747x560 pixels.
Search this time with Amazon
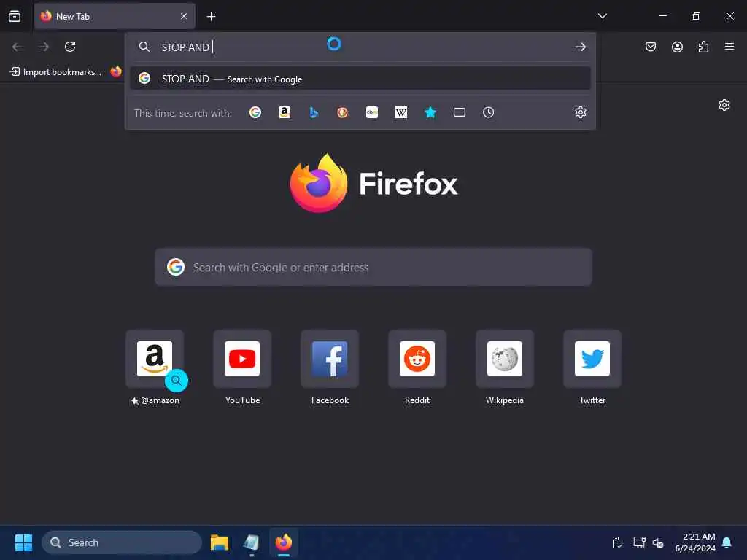tap(285, 112)
